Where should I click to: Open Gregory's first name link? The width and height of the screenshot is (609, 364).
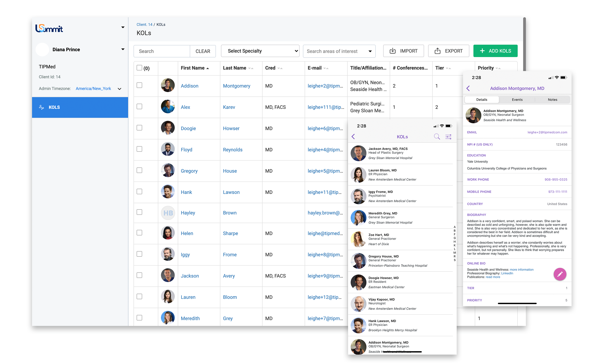click(189, 171)
